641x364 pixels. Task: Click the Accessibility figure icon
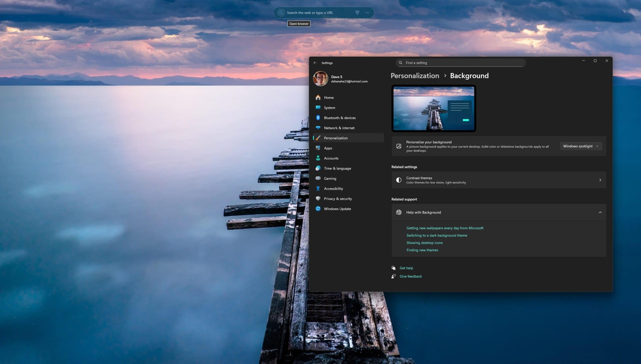coord(318,188)
